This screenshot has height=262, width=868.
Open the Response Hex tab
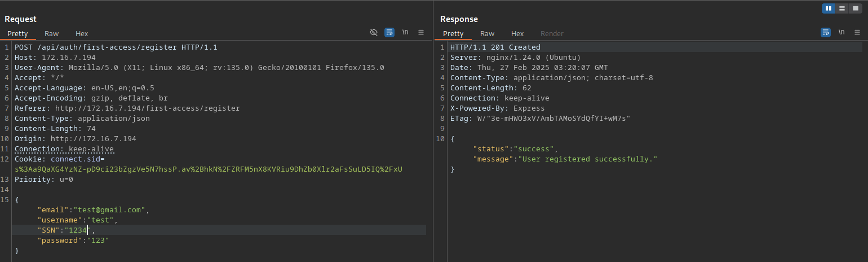pos(517,34)
